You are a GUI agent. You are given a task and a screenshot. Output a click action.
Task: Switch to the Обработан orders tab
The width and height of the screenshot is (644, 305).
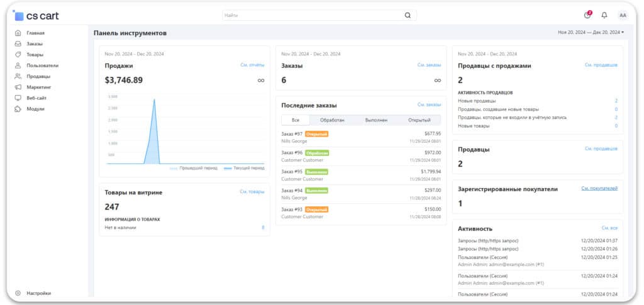331,119
